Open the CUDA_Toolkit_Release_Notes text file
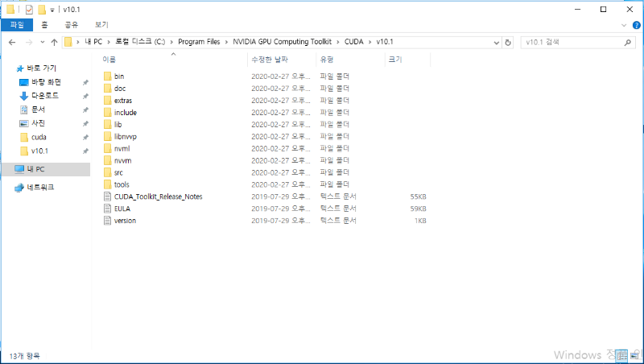Viewport: 644px width, 364px height. coord(158,196)
